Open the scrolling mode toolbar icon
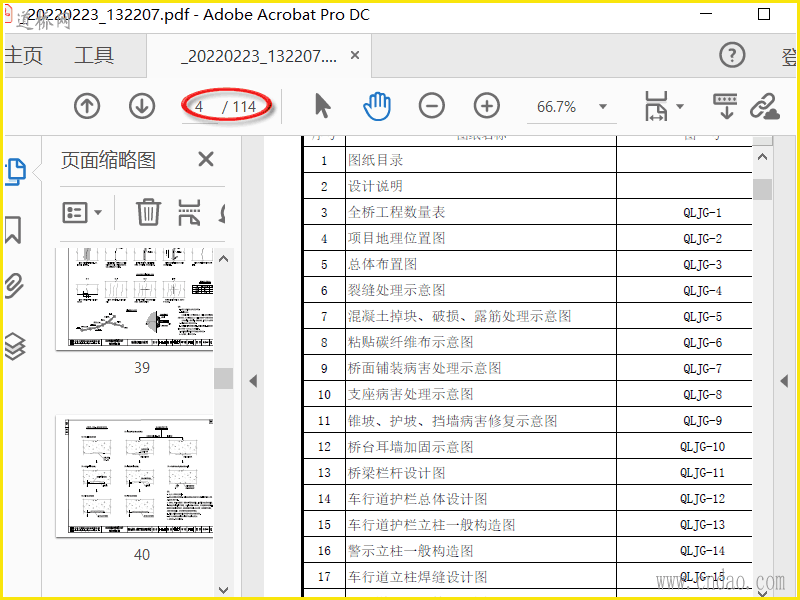The image size is (800, 600). pos(725,106)
